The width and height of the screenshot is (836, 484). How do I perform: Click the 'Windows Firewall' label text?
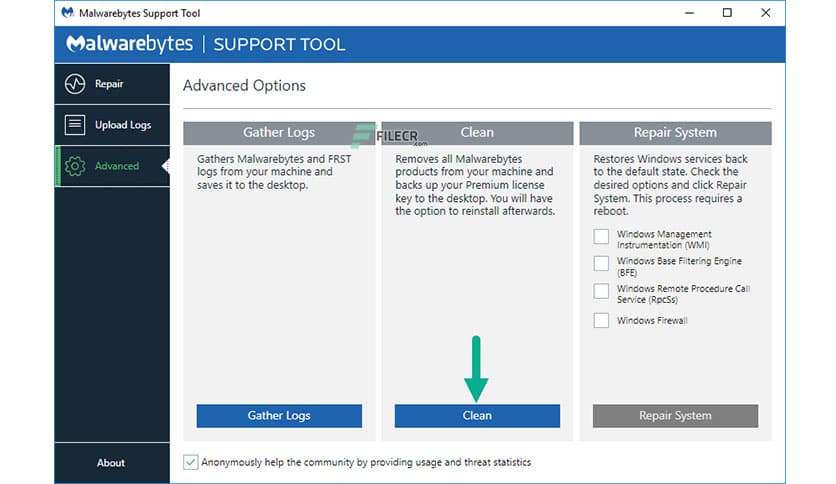pos(652,320)
